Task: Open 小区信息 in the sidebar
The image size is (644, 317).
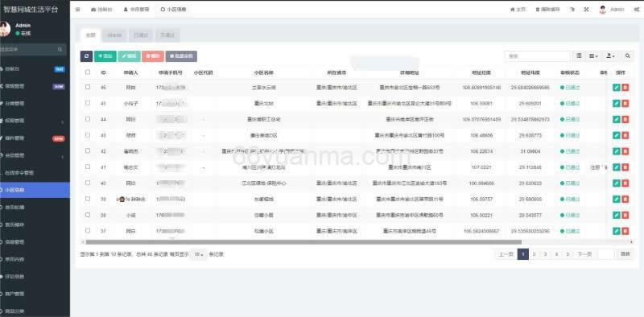Action: (35, 190)
